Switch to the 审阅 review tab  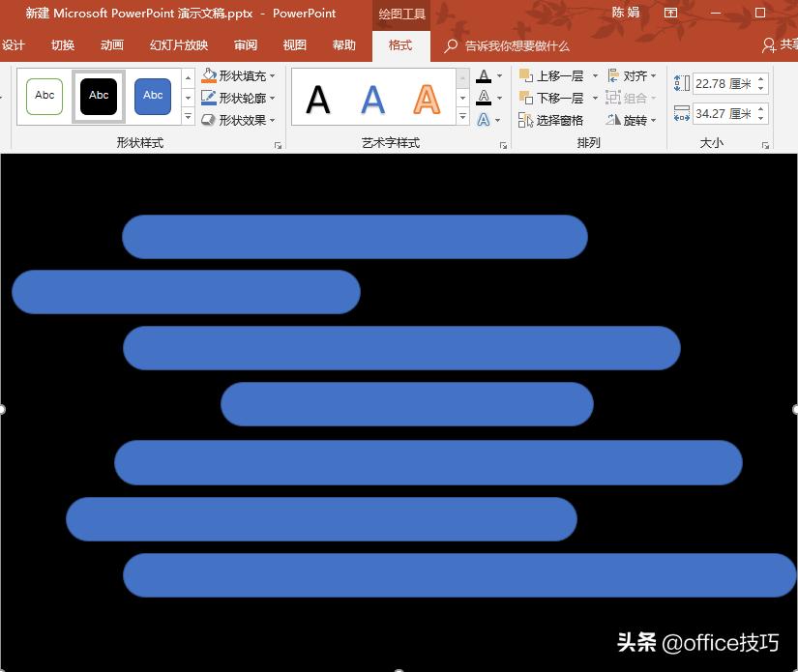click(x=246, y=45)
